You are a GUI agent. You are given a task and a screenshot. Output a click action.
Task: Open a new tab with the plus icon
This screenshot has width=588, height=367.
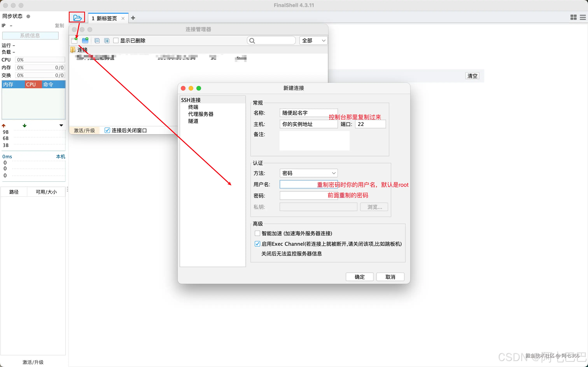point(133,18)
